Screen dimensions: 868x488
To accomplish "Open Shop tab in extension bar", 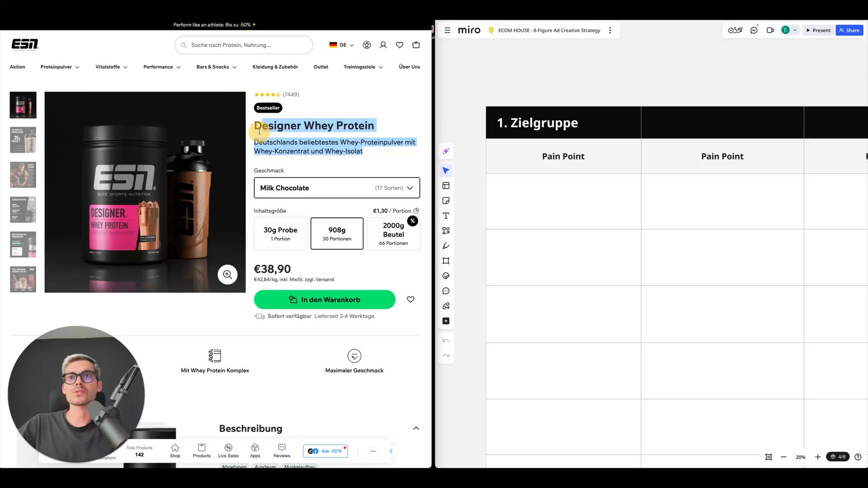I will (x=175, y=450).
